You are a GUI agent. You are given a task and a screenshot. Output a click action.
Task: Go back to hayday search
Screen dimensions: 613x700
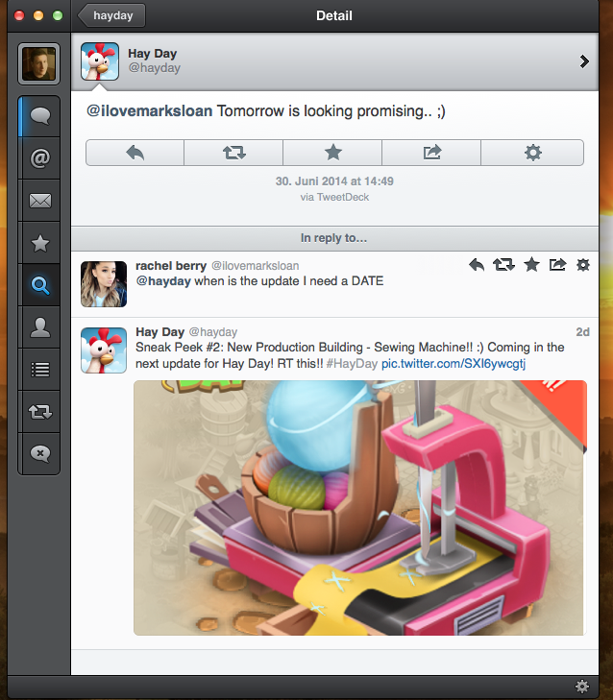tap(112, 15)
